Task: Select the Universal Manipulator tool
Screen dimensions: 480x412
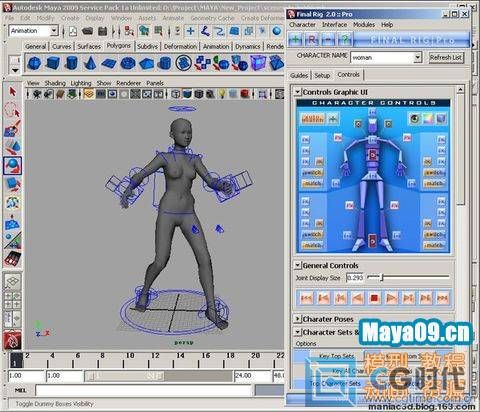Action: click(13, 203)
